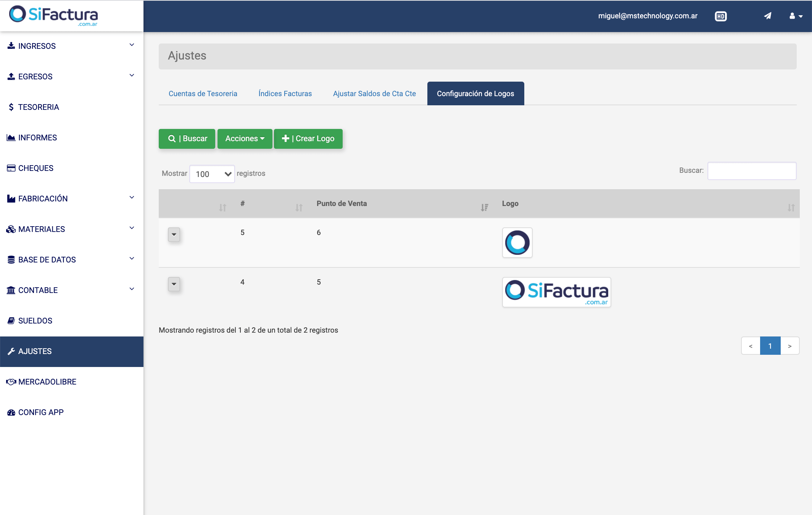
Task: Click the SiFactura logo in the sidebar header
Action: tap(53, 16)
